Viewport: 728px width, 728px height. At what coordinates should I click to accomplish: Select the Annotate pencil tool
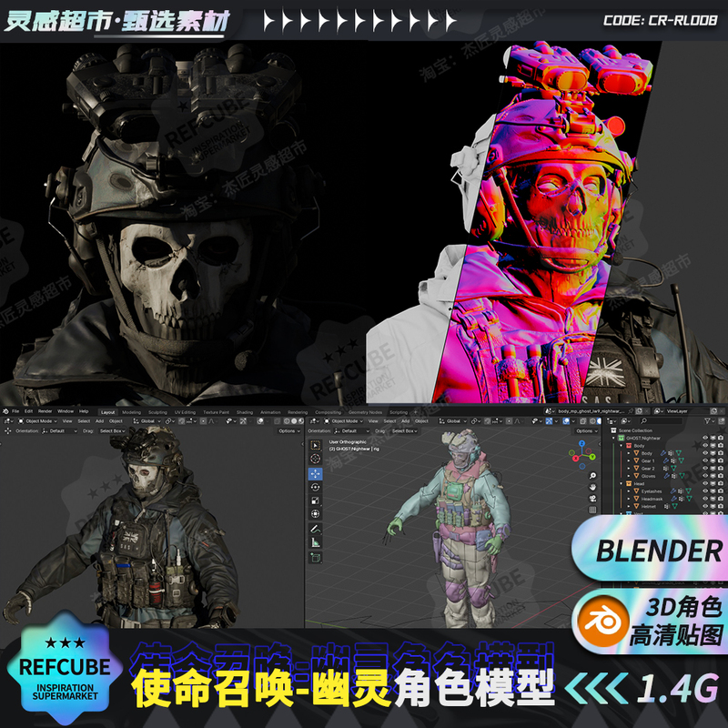click(x=315, y=529)
